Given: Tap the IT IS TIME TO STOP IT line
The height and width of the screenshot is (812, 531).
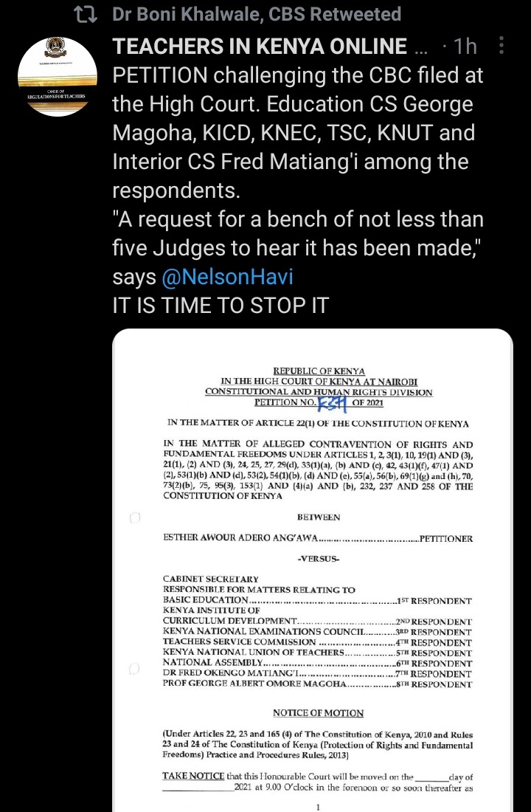Looking at the screenshot, I should 221,306.
